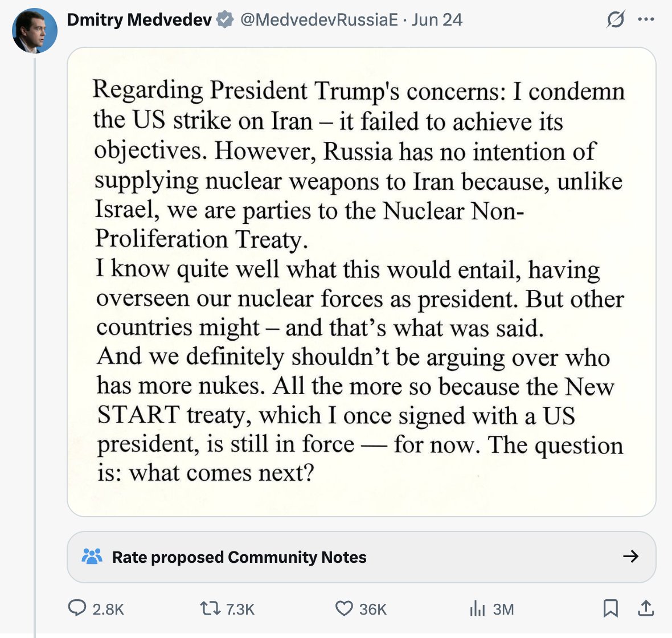Click the blue verified badge
Image resolution: width=672 pixels, height=638 pixels.
225,20
